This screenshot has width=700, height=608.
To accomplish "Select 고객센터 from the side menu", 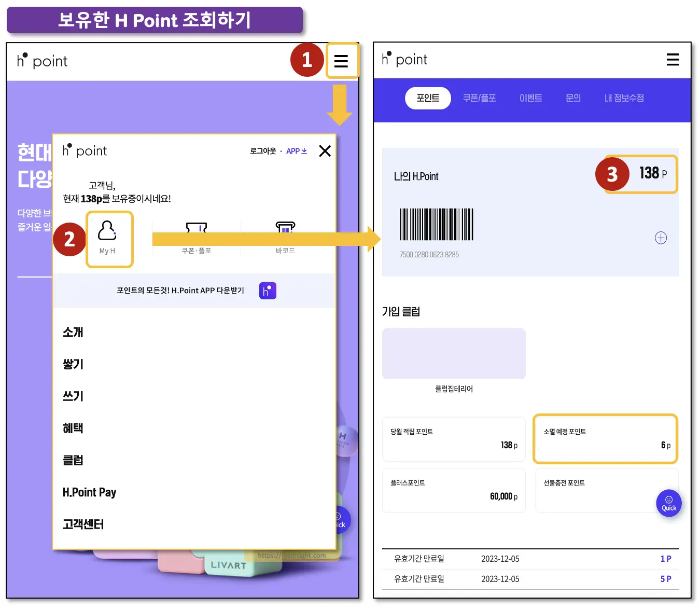I will point(82,524).
